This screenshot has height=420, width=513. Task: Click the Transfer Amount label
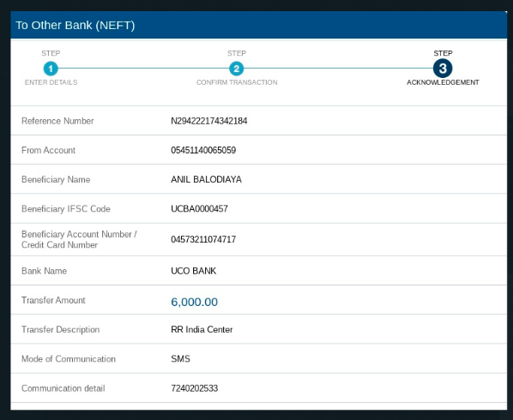click(53, 300)
